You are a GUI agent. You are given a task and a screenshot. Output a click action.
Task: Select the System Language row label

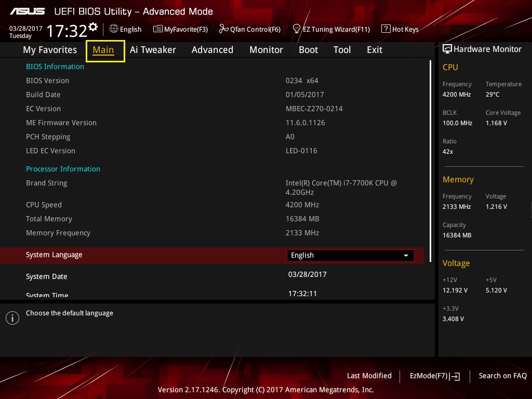tap(54, 255)
